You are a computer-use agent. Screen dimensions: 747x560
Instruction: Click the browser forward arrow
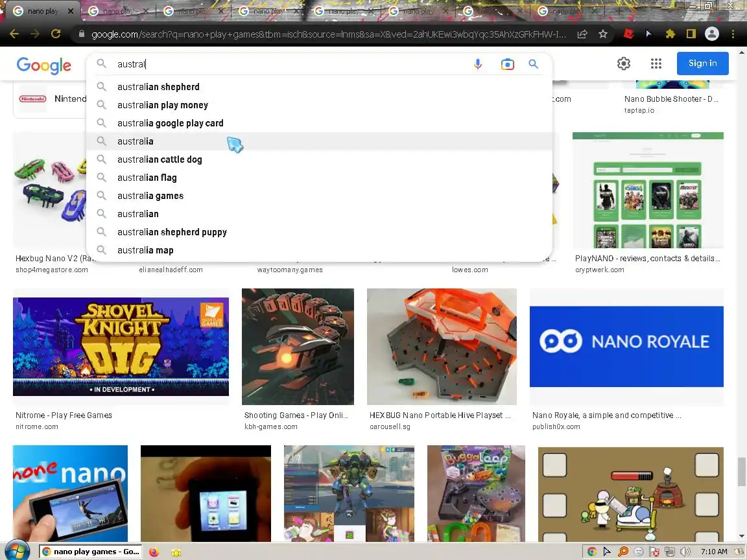[x=35, y=34]
